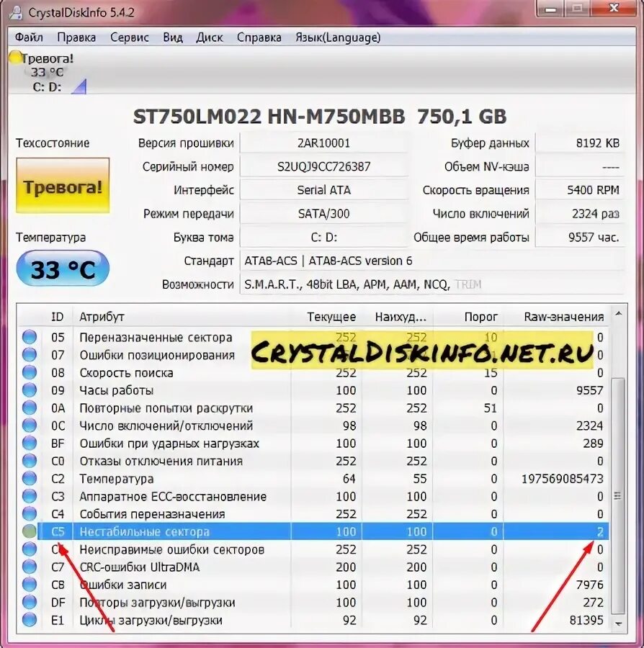Click the disk title ST750LM022 HN-M750MBB
Viewport: 644px width, 648px height.
pyautogui.click(x=269, y=117)
